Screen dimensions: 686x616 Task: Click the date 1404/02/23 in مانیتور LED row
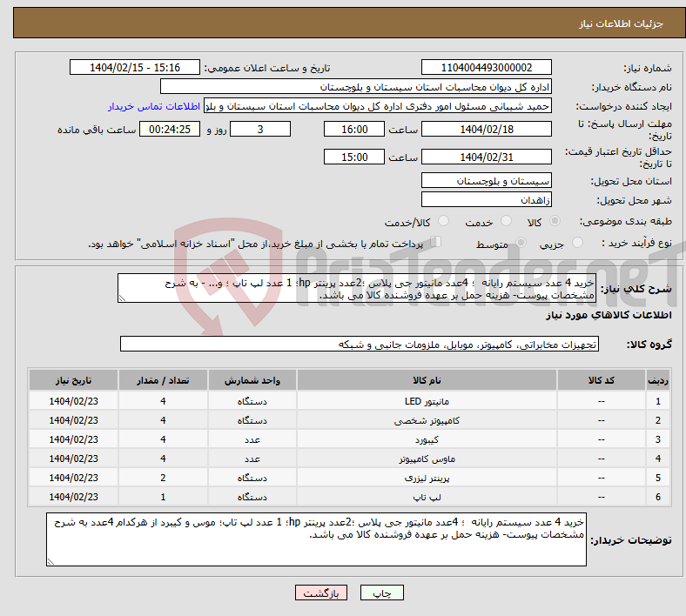(x=73, y=401)
